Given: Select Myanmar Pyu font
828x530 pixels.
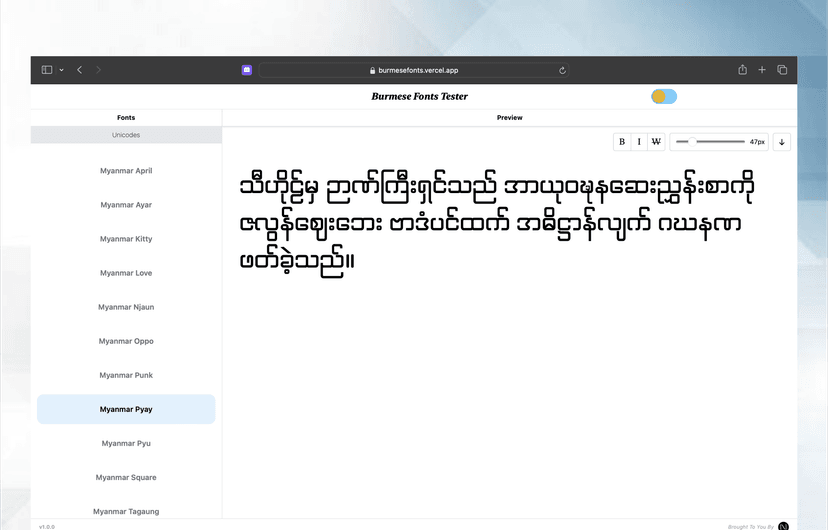Looking at the screenshot, I should pyautogui.click(x=126, y=443).
